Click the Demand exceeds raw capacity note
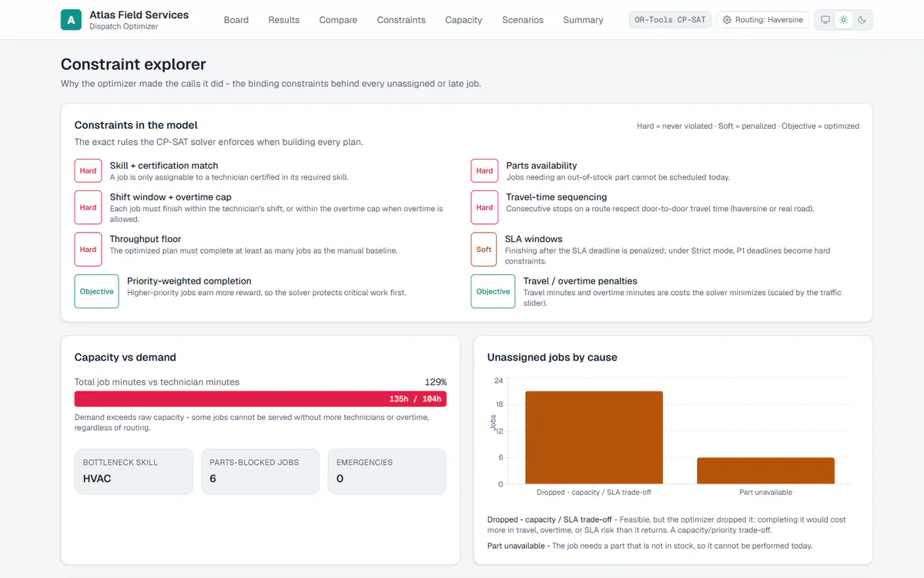The height and width of the screenshot is (578, 924). tap(252, 422)
